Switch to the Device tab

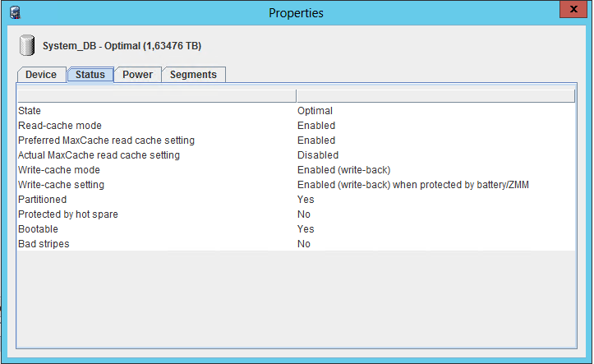point(41,75)
